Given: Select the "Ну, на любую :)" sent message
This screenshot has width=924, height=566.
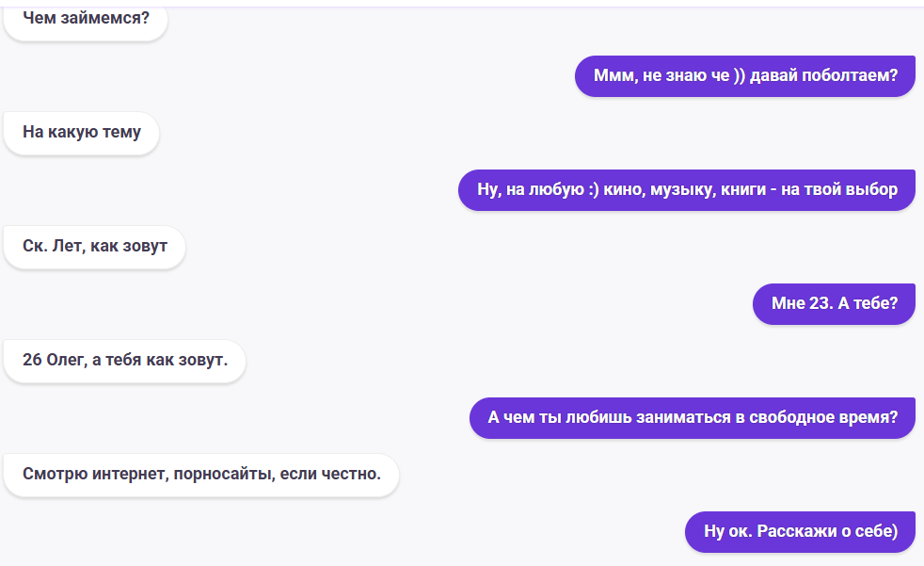Looking at the screenshot, I should coord(686,190).
